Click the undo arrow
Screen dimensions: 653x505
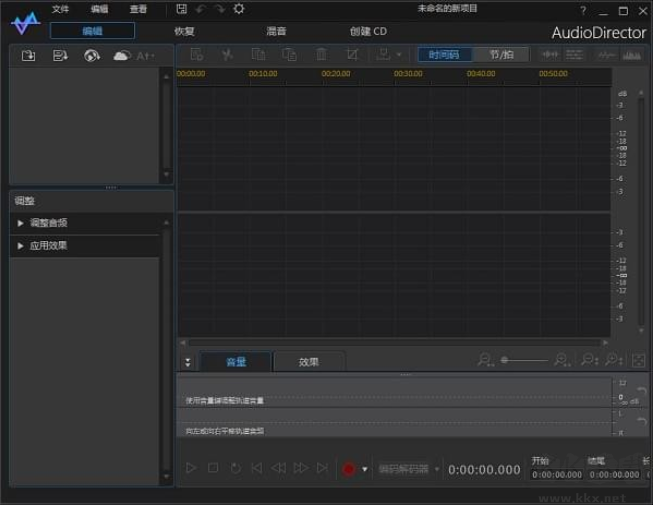[x=201, y=9]
